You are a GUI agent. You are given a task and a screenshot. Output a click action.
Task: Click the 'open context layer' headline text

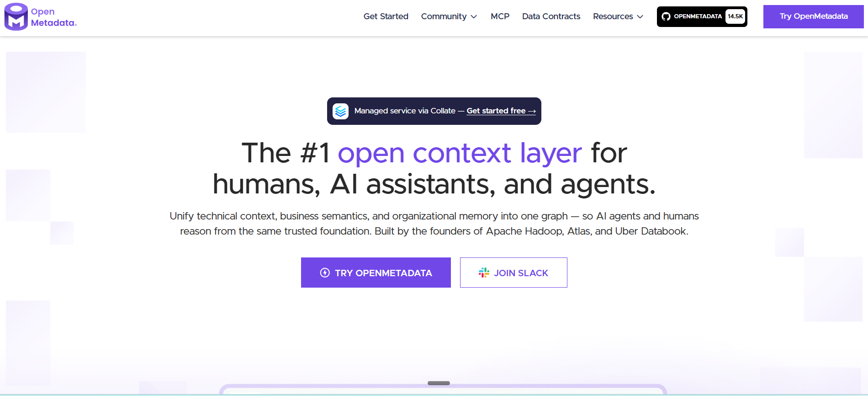pos(460,153)
